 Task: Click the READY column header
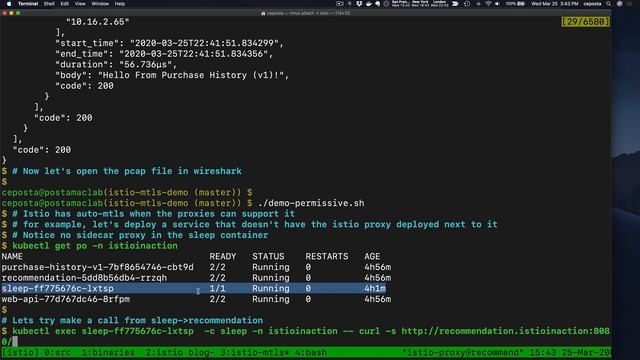tap(222, 256)
